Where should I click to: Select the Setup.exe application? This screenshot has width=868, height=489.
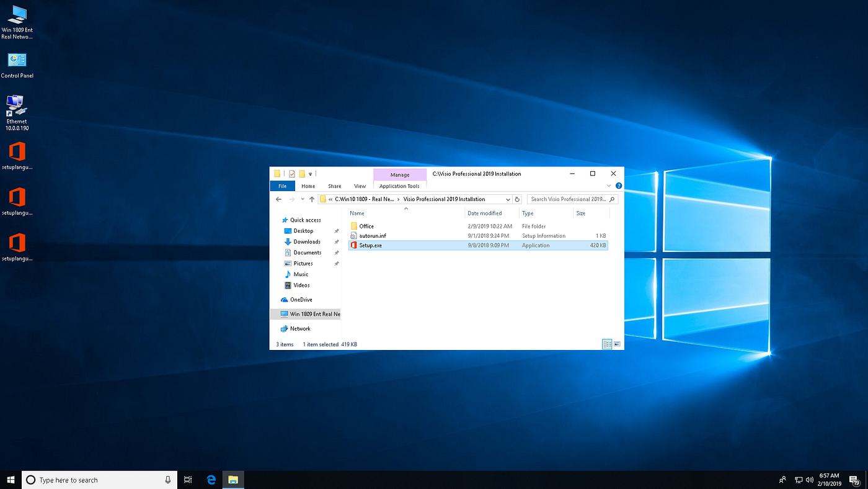pyautogui.click(x=478, y=245)
